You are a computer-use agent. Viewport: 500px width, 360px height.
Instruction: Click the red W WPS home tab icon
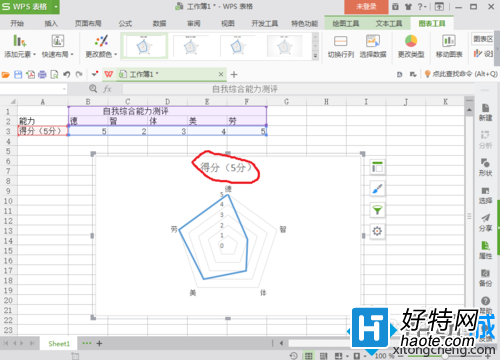pos(109,74)
